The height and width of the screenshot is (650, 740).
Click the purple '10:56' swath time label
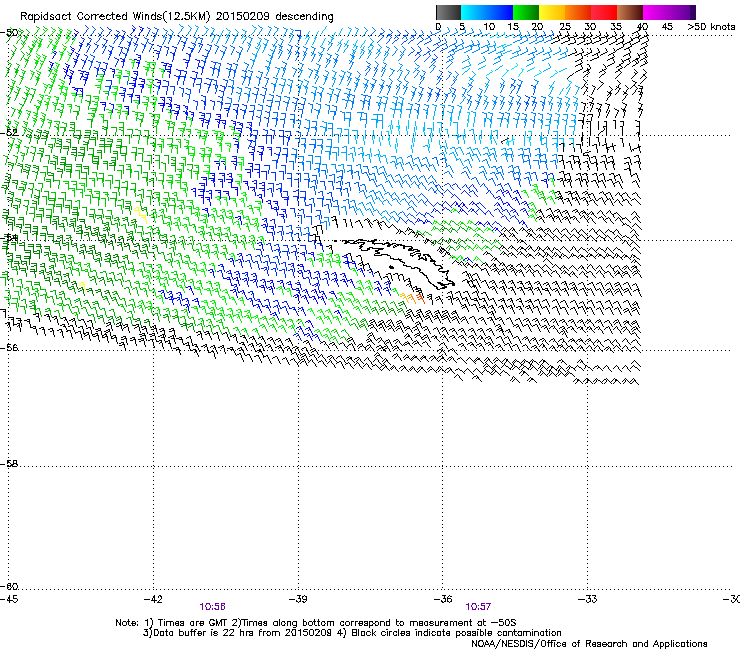coord(212,607)
